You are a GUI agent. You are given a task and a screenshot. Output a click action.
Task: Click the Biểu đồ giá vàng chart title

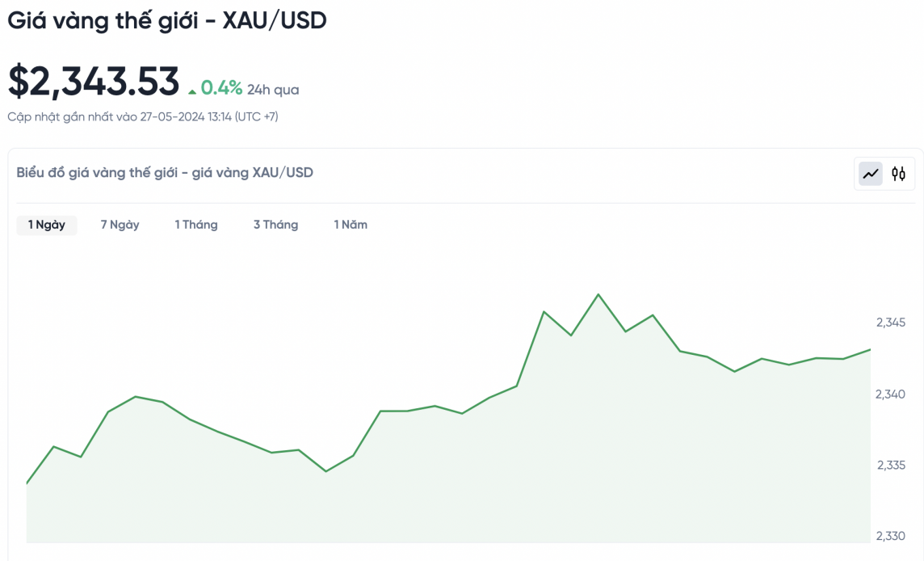click(x=165, y=172)
